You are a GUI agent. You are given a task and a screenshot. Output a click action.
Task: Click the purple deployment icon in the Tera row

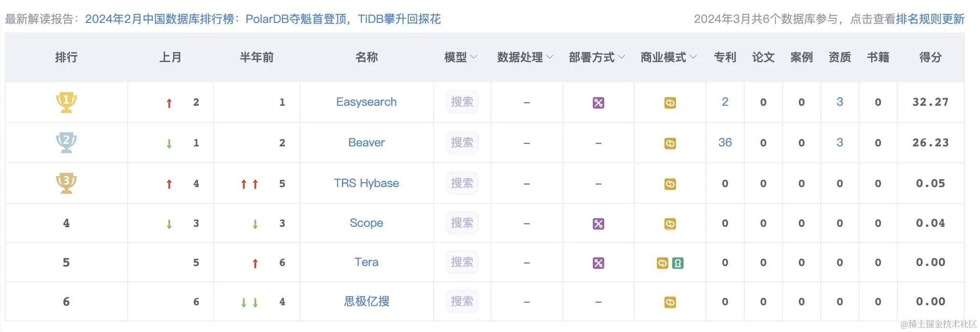click(599, 263)
